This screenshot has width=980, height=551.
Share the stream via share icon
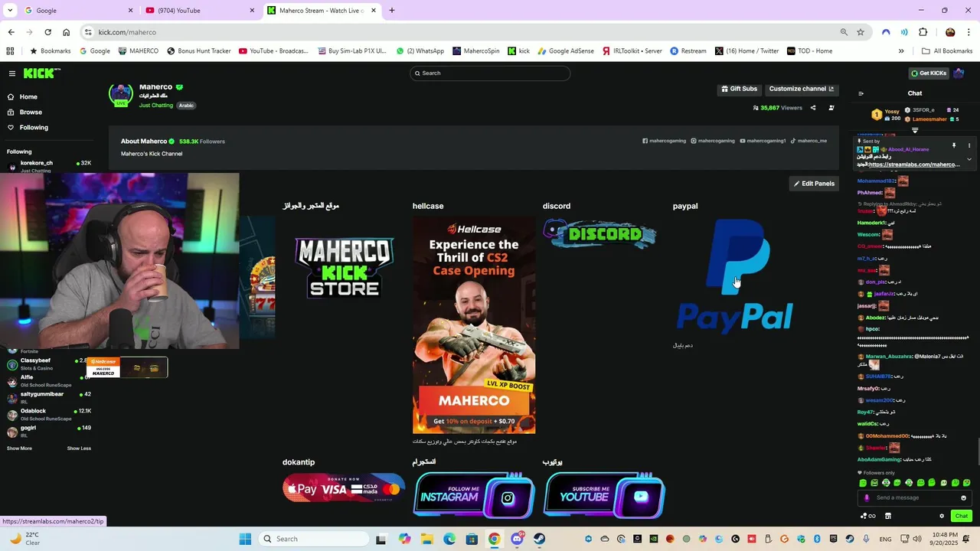pyautogui.click(x=813, y=108)
